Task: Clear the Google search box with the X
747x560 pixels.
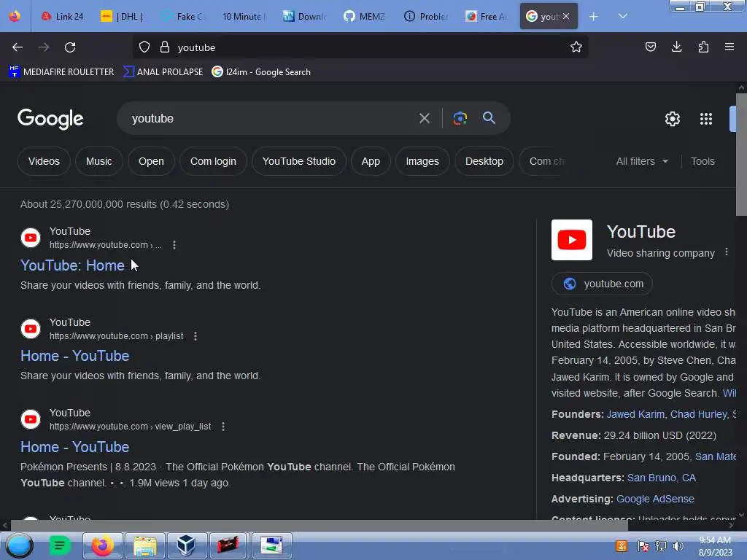Action: (x=424, y=118)
